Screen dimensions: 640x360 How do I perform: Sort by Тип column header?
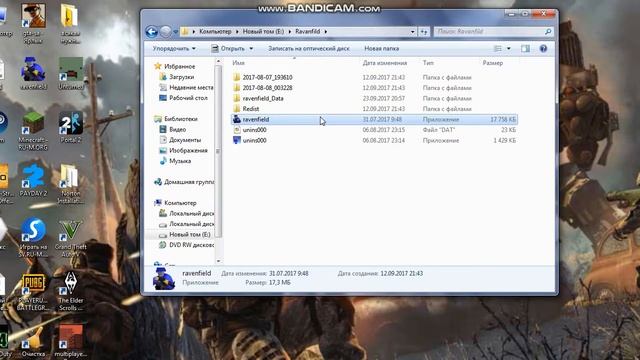pyautogui.click(x=428, y=63)
